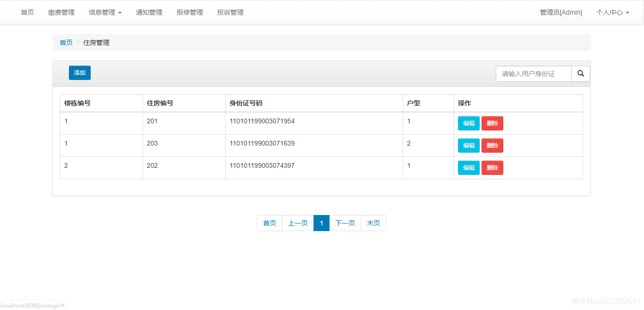
Task: Click 管理员[Admin] in the header
Action: pos(561,12)
